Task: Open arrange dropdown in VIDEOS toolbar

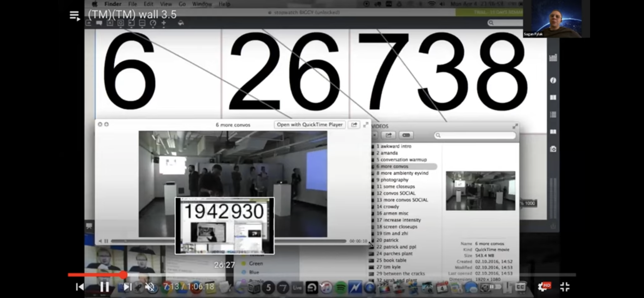Action: click(x=374, y=135)
